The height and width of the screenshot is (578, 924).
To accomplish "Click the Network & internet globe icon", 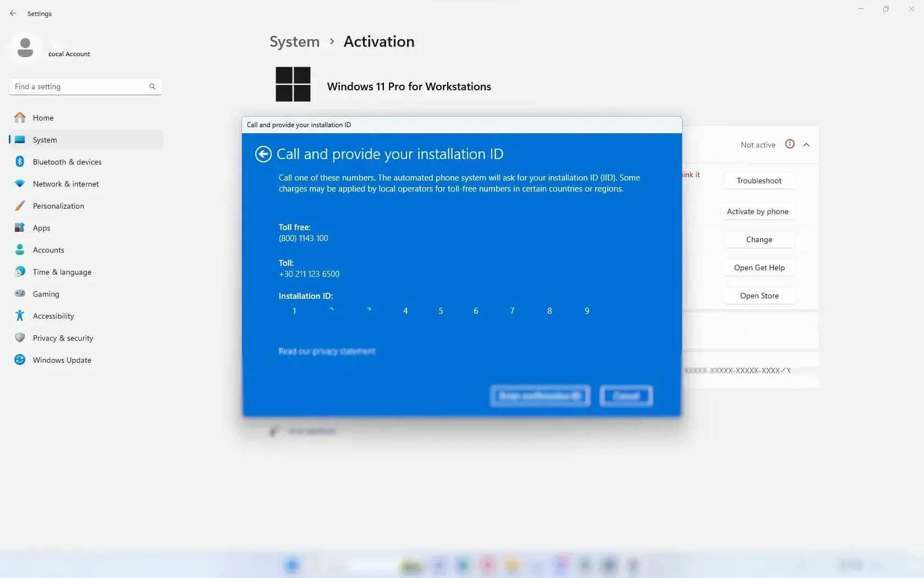I will coord(20,183).
